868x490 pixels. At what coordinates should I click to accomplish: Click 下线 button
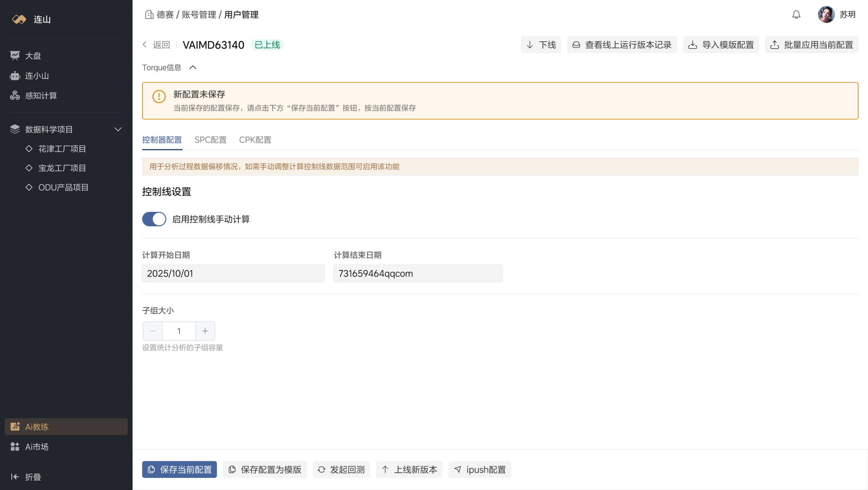(541, 45)
